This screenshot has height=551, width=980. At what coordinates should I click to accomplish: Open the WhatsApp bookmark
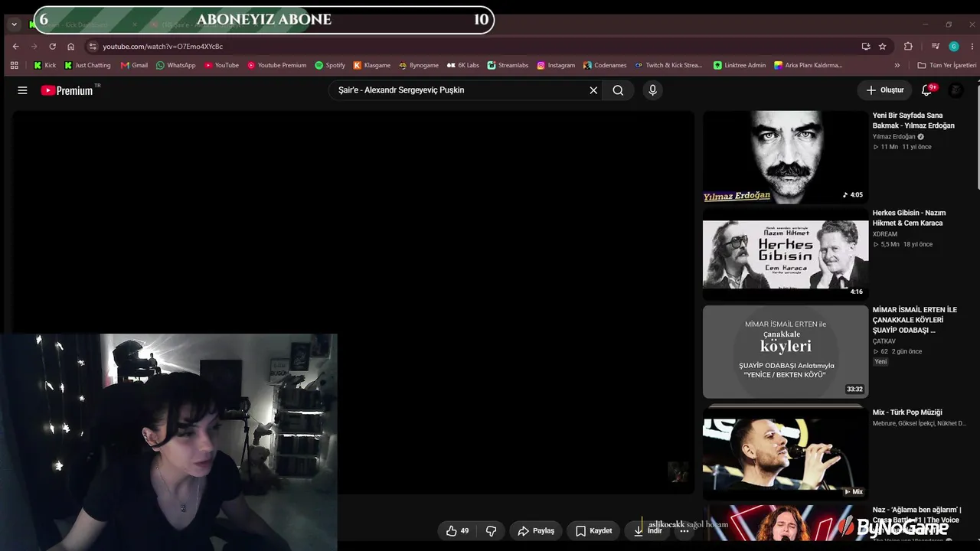175,65
